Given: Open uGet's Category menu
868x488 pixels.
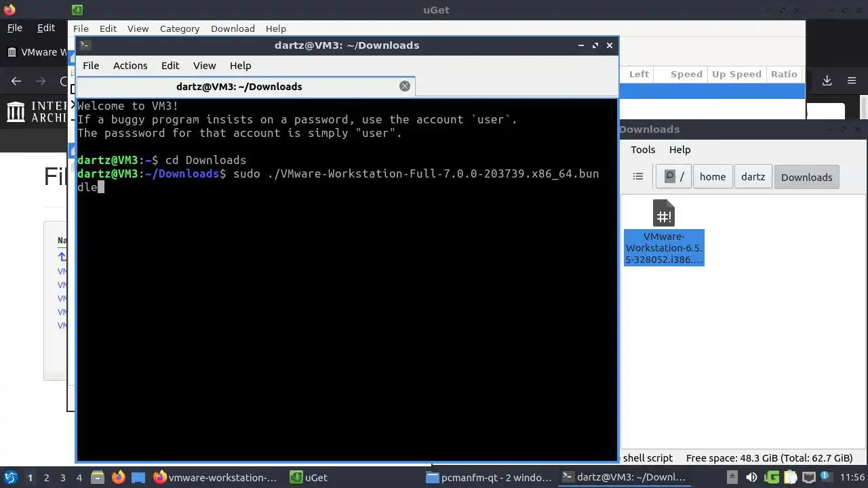Looking at the screenshot, I should point(180,28).
